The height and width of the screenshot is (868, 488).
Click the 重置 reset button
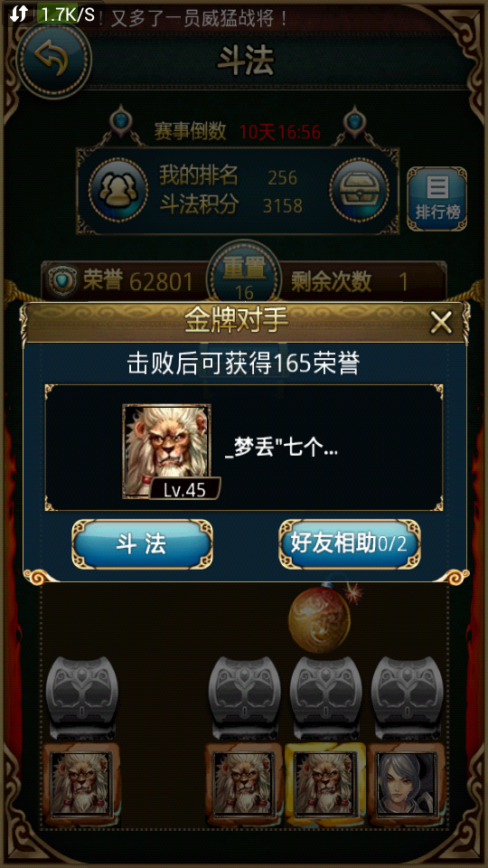pyautogui.click(x=244, y=275)
